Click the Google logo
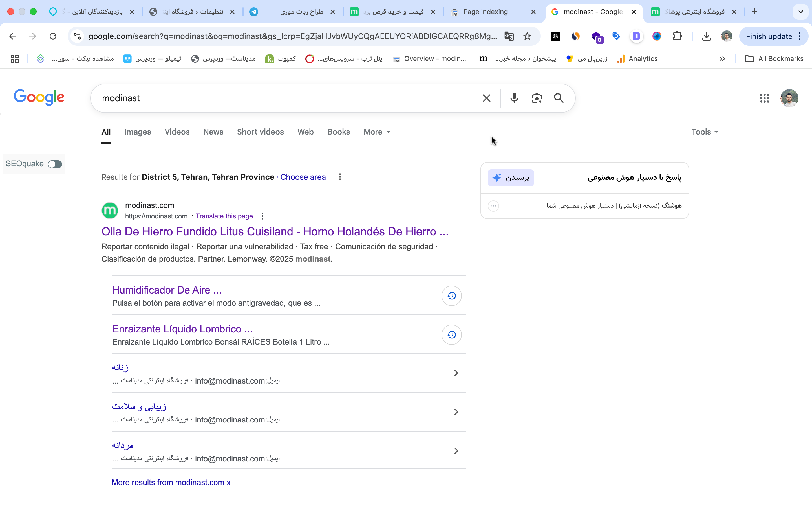The width and height of the screenshot is (812, 508). coord(39,97)
